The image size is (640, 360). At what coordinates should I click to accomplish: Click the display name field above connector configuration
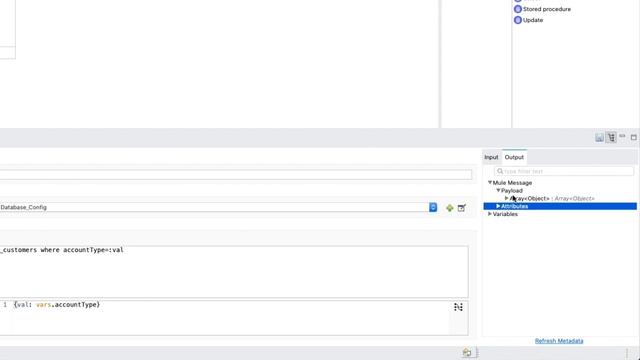pos(236,175)
